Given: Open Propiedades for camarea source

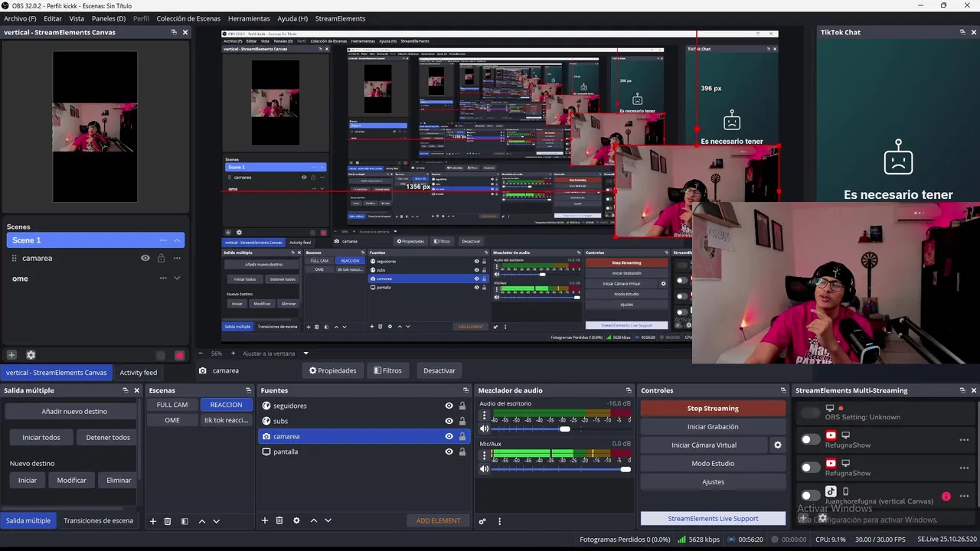Looking at the screenshot, I should point(333,370).
